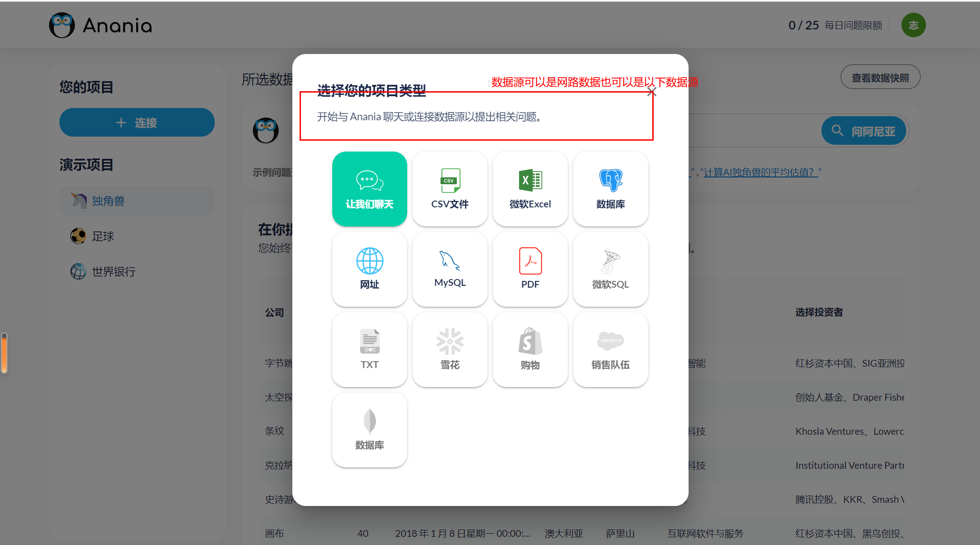Open the 独角兽 demo project
This screenshot has width=980, height=545.
click(108, 201)
